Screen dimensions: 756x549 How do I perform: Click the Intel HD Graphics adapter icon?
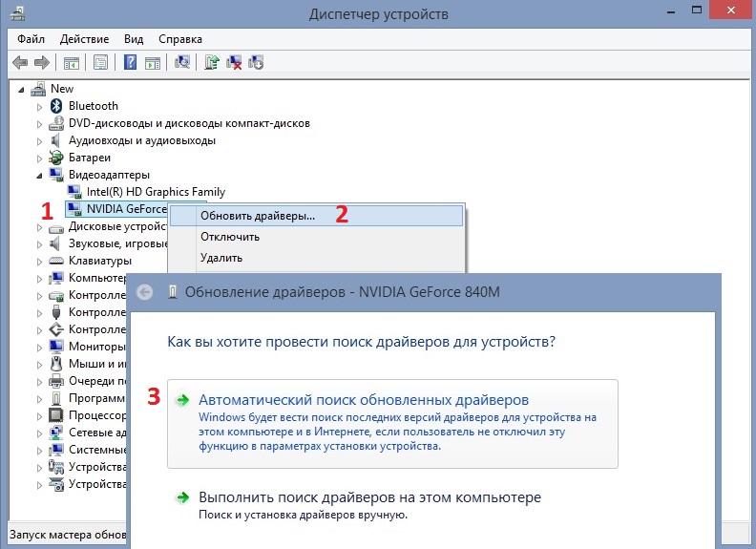[74, 192]
